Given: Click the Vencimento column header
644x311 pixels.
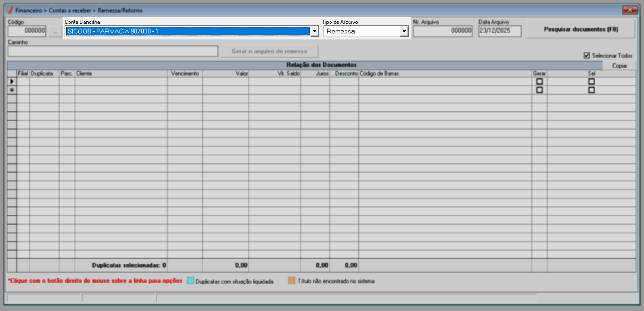Looking at the screenshot, I should point(185,73).
